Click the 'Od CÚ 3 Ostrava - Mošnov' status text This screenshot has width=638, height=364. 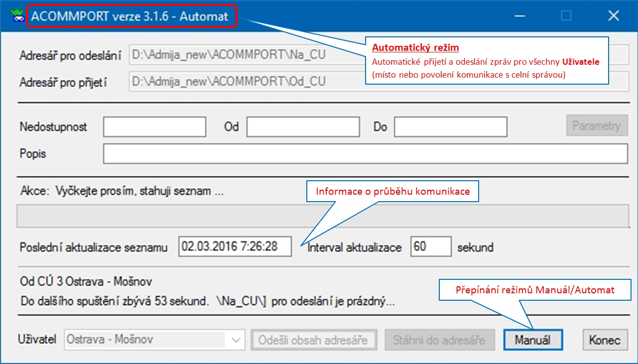(86, 282)
